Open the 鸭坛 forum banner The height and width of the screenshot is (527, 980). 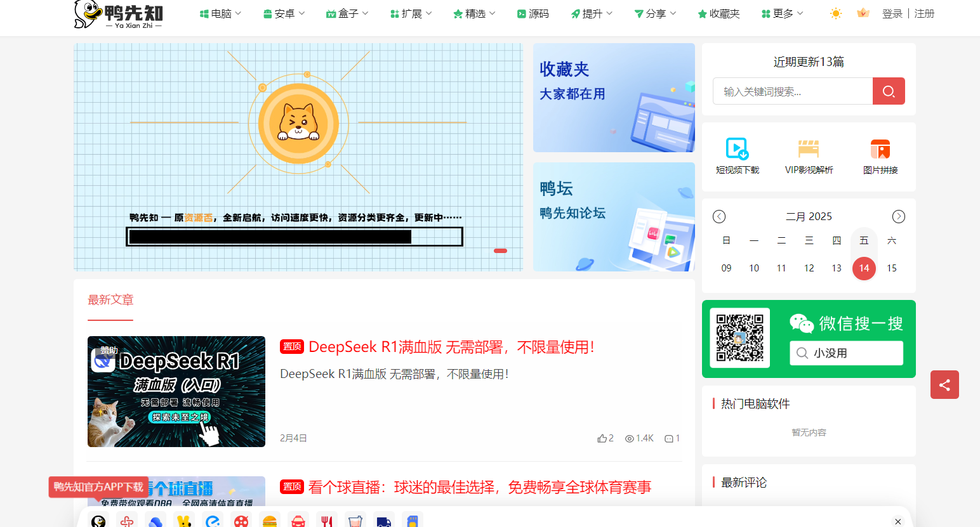coord(614,217)
